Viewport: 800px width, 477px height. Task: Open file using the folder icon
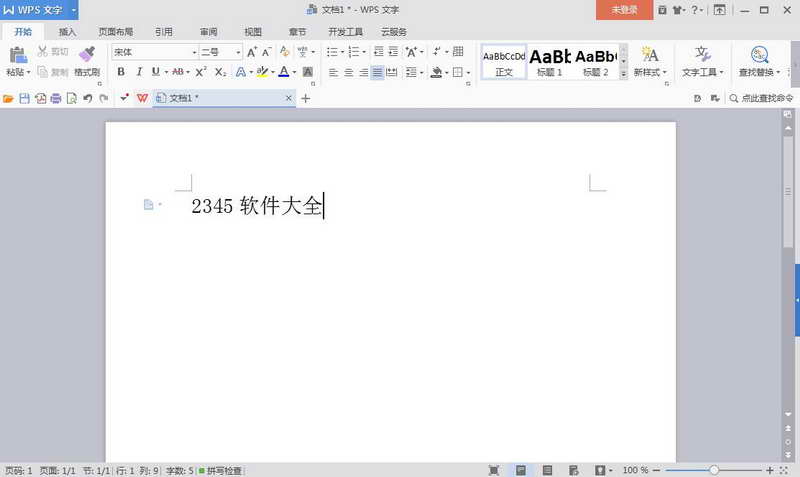8,98
